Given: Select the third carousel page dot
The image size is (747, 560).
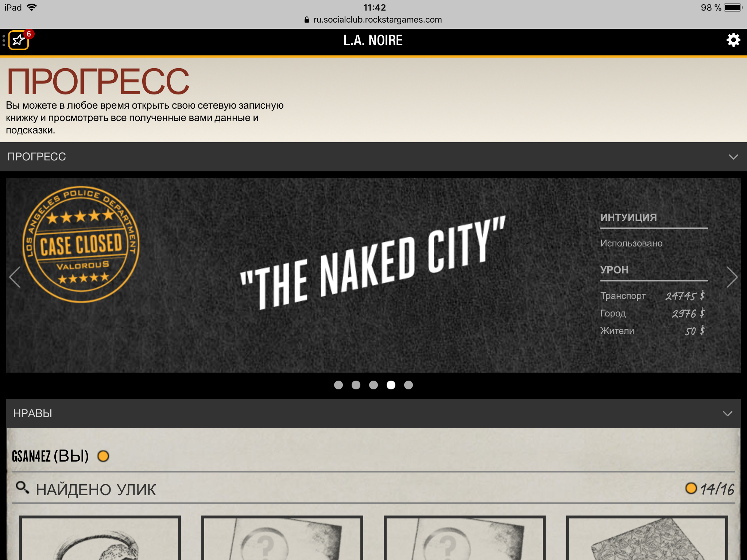Looking at the screenshot, I should (373, 385).
